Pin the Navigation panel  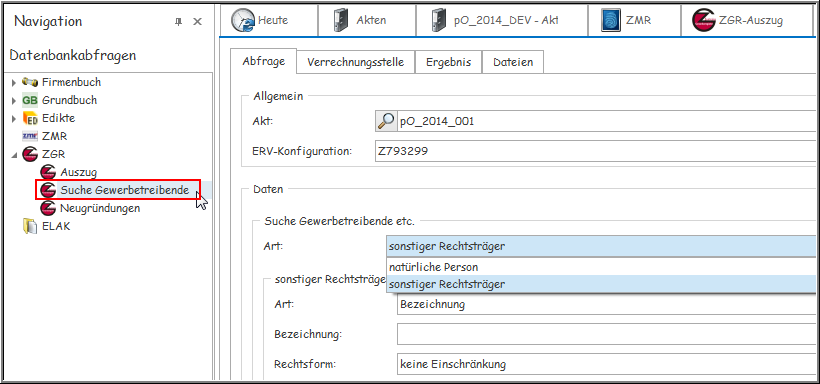pyautogui.click(x=178, y=21)
